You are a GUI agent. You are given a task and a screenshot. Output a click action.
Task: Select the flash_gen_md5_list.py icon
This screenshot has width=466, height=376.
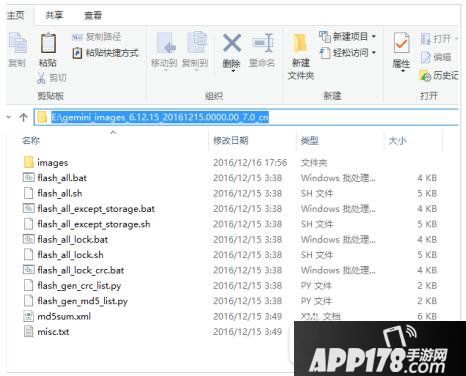[x=29, y=300]
